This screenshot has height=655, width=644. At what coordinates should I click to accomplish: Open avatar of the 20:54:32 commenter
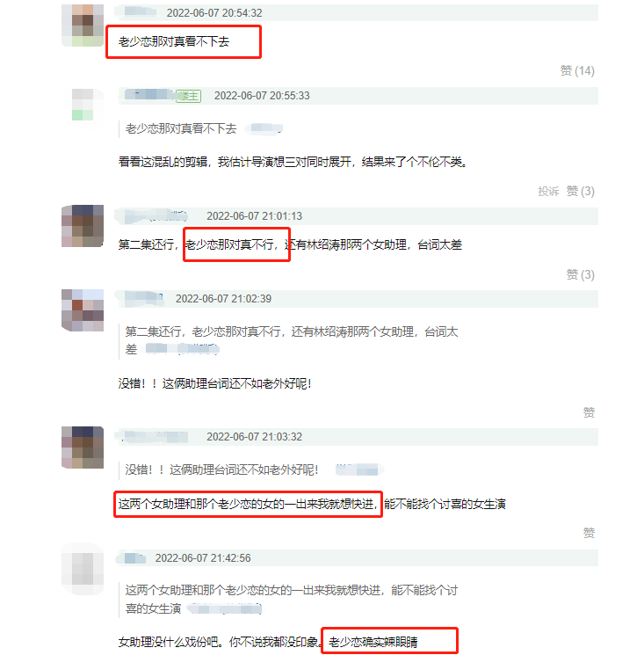(x=83, y=25)
